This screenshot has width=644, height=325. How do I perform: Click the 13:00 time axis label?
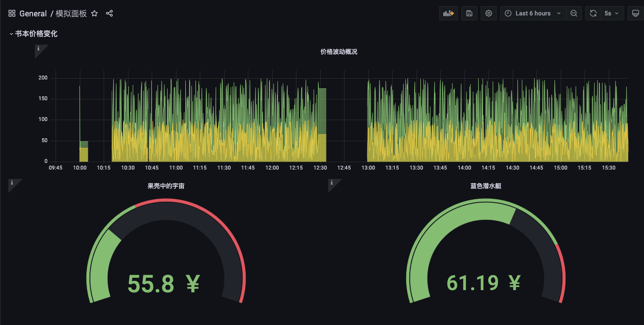click(368, 168)
